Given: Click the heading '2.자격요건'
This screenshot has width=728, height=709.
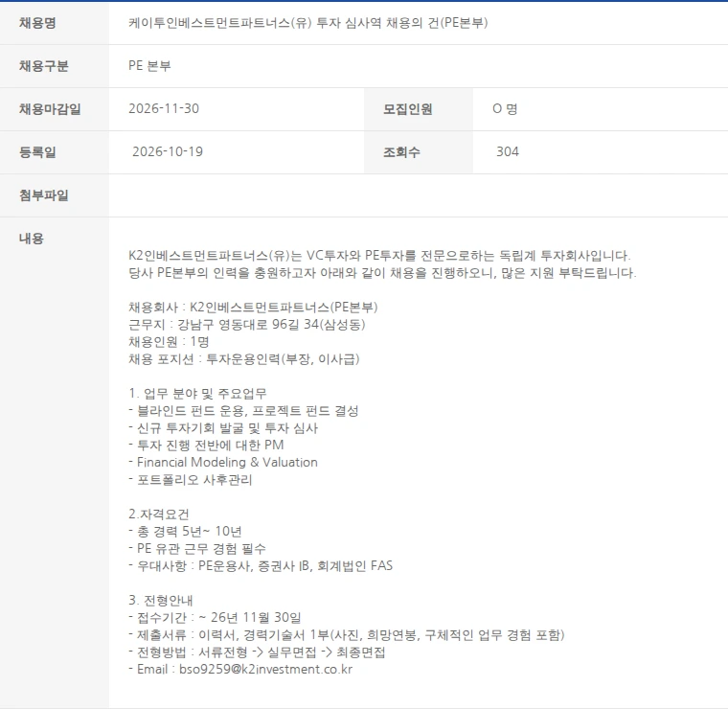Looking at the screenshot, I should pyautogui.click(x=159, y=515).
